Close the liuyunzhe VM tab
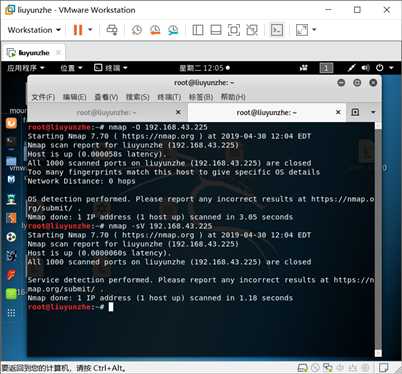The image size is (402, 374). tap(59, 53)
